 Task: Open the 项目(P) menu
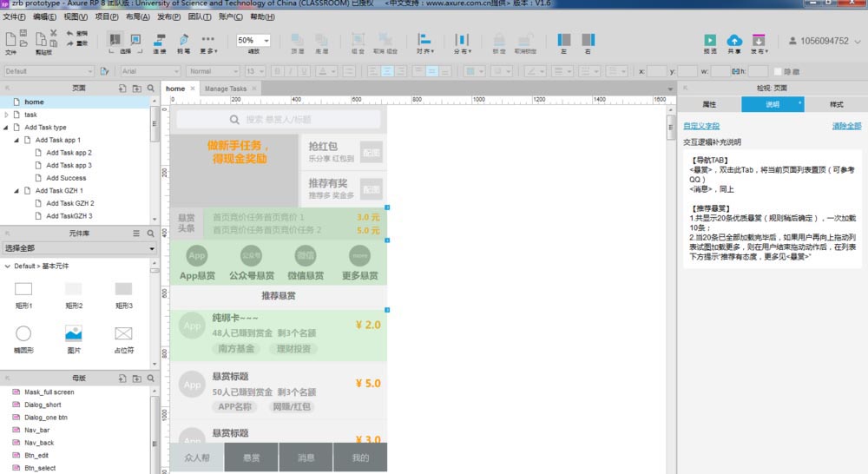pyautogui.click(x=107, y=16)
